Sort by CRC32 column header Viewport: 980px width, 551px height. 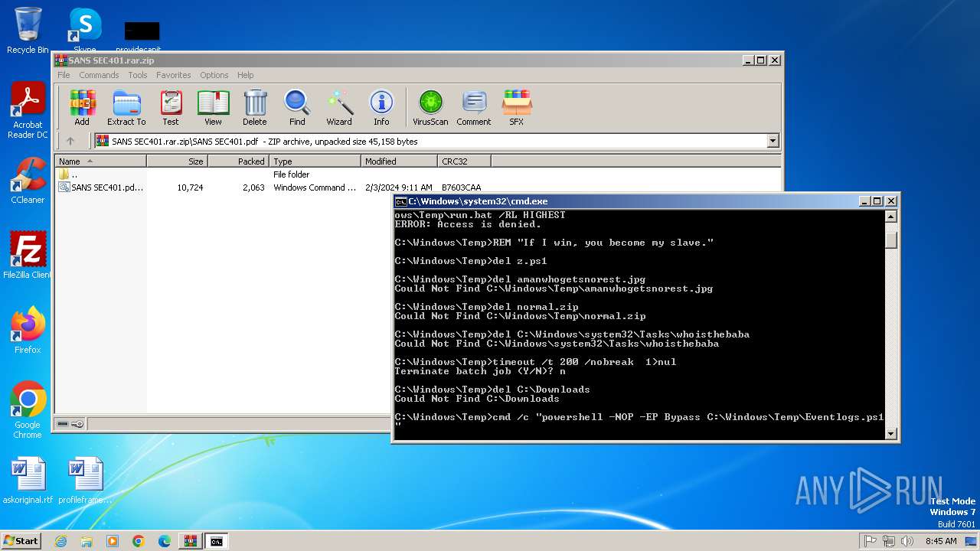(464, 161)
